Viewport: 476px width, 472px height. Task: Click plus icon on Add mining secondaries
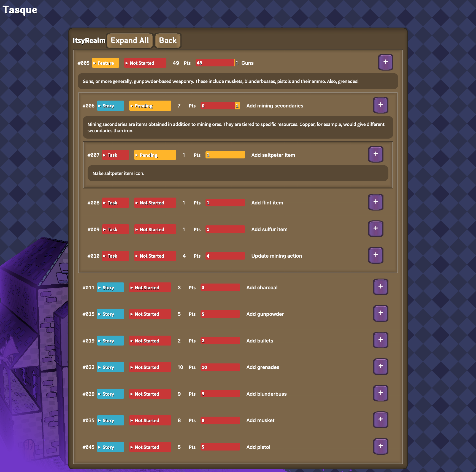[x=380, y=105]
